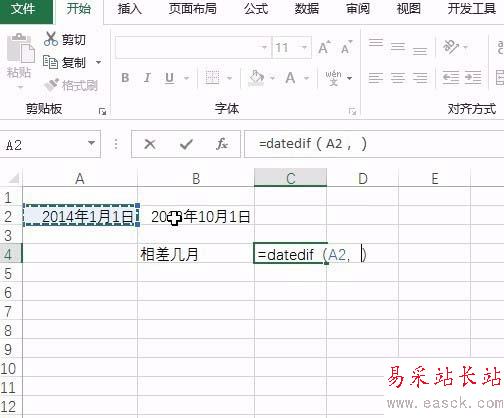Increase indent
This screenshot has height=418, width=504.
[x=473, y=78]
